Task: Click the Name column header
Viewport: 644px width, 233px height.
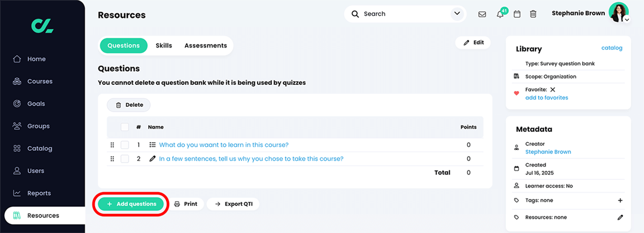Action: pyautogui.click(x=155, y=127)
